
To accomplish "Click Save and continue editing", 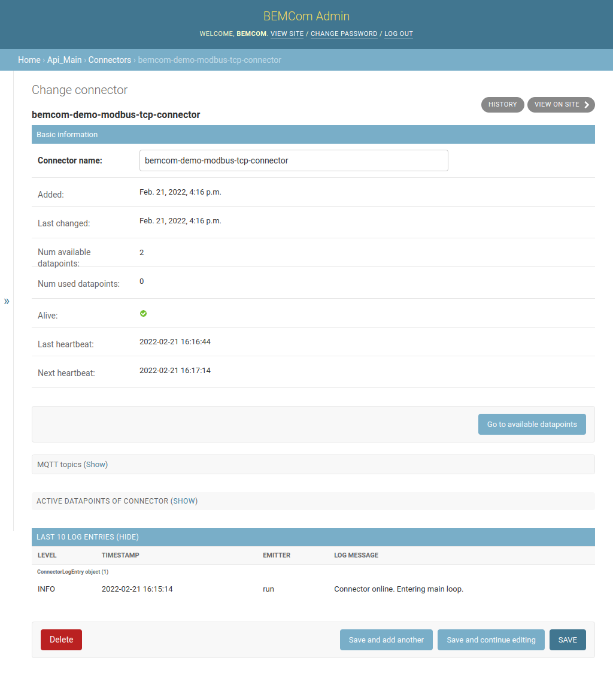I will [x=491, y=640].
